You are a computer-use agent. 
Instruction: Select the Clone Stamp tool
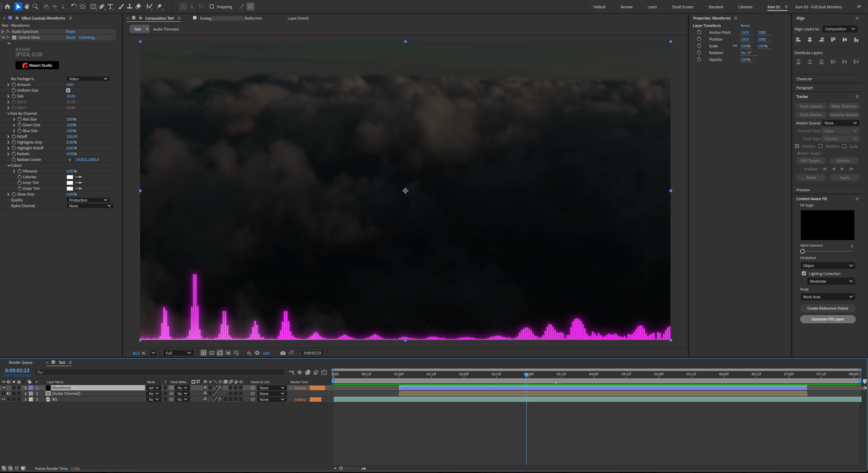click(x=129, y=6)
